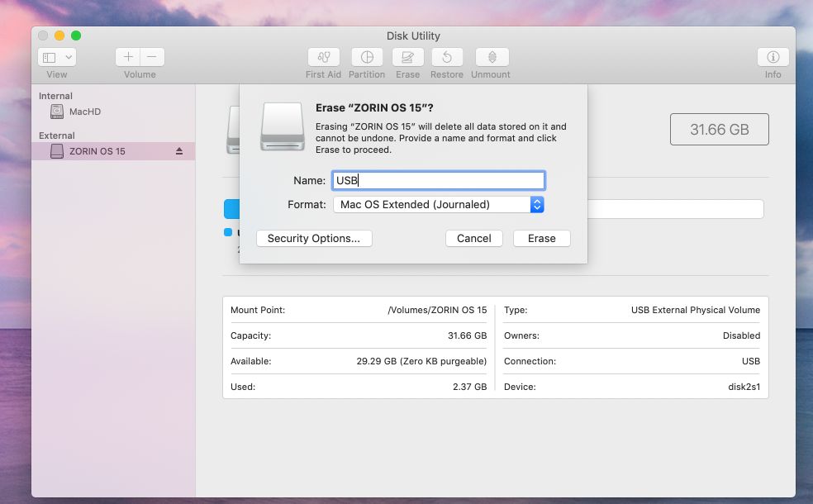Unmount the volume using toolbar icon
Viewport: 813px width, 504px height.
(492, 57)
